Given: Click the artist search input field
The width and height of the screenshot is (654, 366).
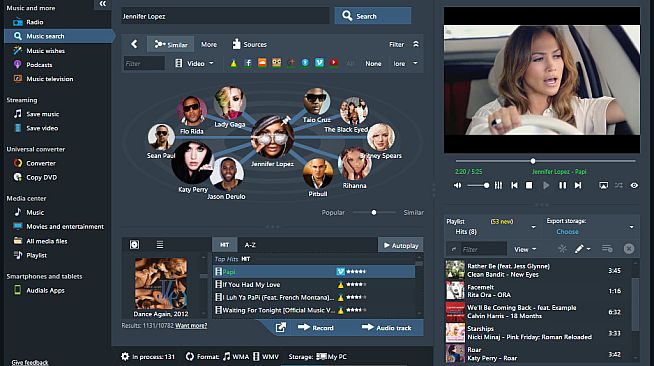Looking at the screenshot, I should click(225, 16).
